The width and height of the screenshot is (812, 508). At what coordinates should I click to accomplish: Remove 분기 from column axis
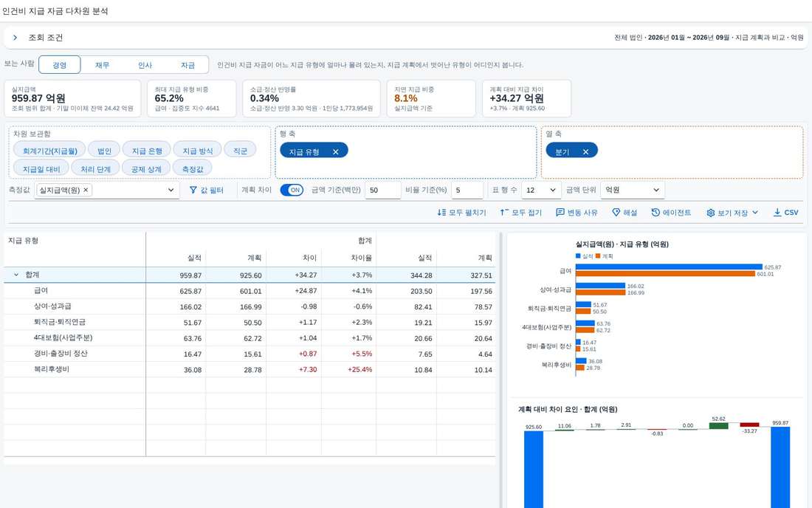tap(585, 151)
